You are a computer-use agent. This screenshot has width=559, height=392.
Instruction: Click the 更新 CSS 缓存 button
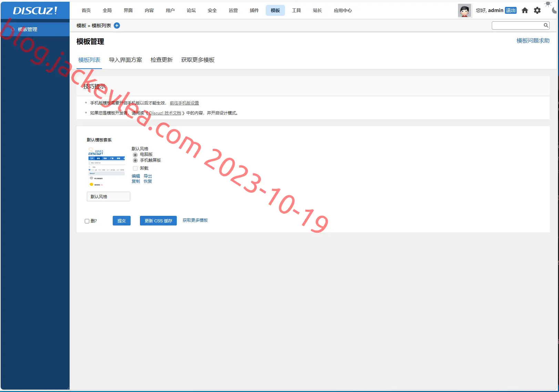158,221
